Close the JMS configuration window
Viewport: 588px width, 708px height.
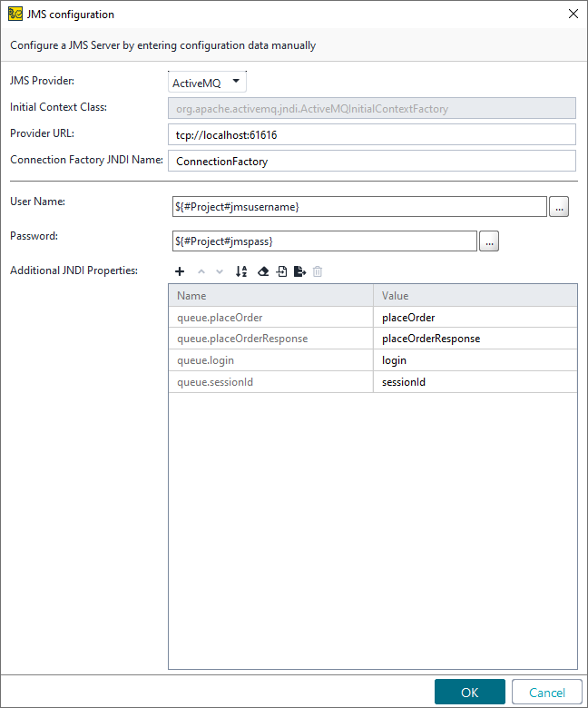(573, 14)
